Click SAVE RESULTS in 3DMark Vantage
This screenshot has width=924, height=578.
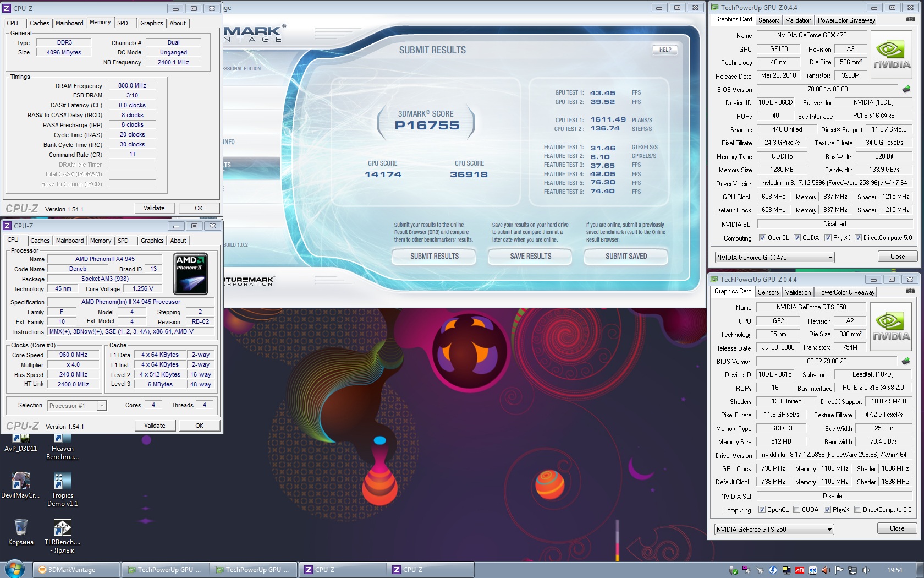pyautogui.click(x=530, y=257)
